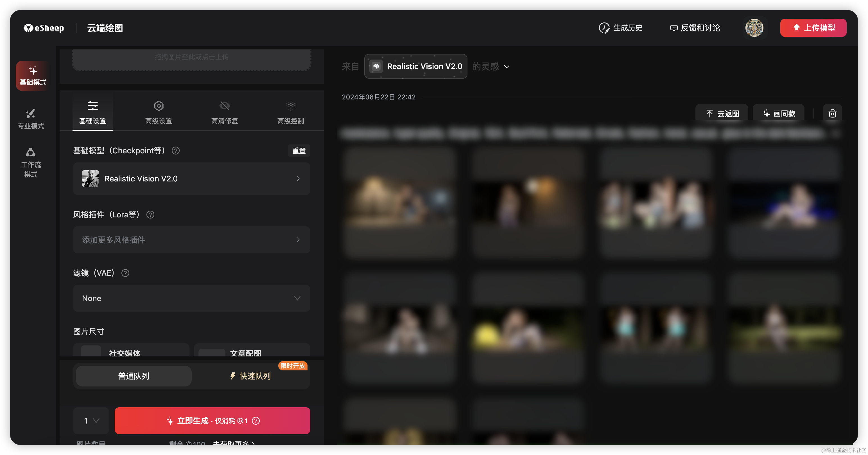This screenshot has height=455, width=868.
Task: Open the 高级控制 tab
Action: point(291,113)
